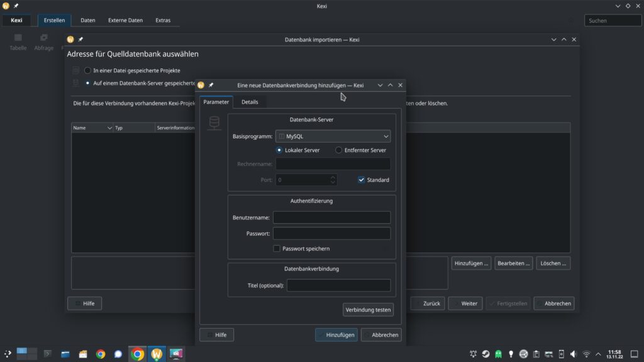Screen dimensions: 644x362
Task: Open the Wi-Fi network tray icon
Action: tap(587, 354)
